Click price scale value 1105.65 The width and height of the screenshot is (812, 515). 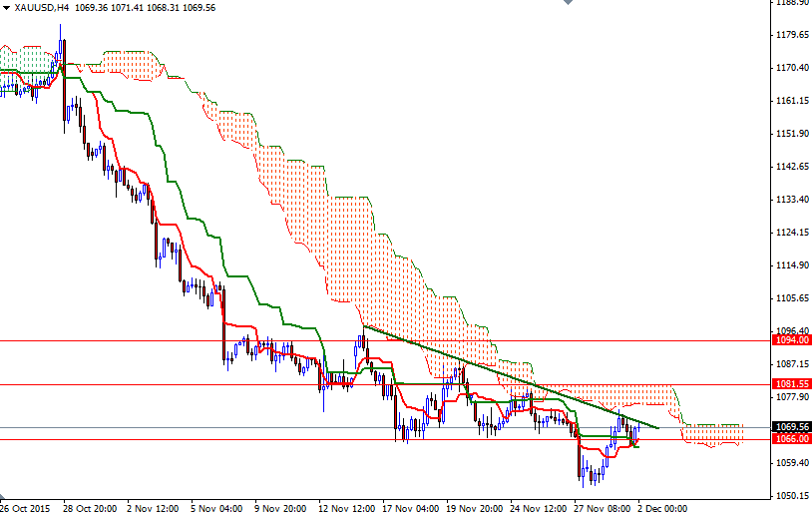792,297
